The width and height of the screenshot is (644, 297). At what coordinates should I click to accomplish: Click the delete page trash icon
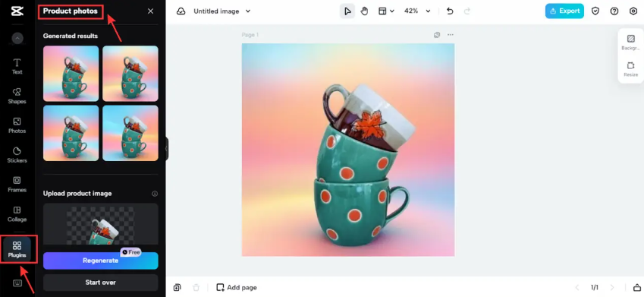[x=196, y=287]
